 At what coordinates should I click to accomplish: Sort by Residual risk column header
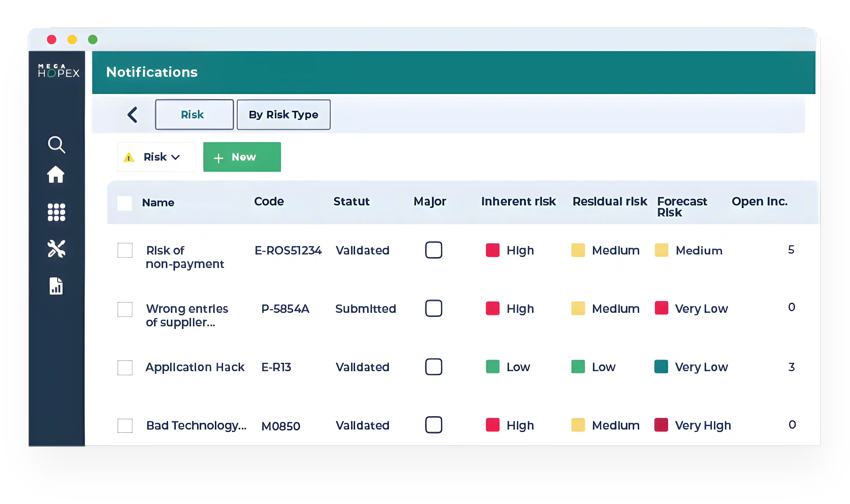[610, 201]
